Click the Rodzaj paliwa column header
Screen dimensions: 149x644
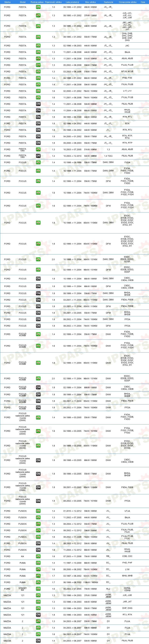pyautogui.click(x=37, y=2)
